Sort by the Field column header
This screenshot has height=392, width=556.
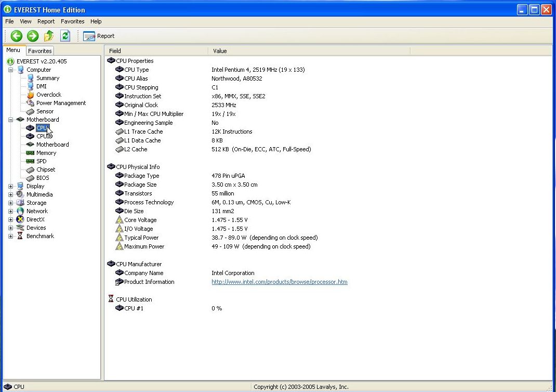click(x=156, y=51)
